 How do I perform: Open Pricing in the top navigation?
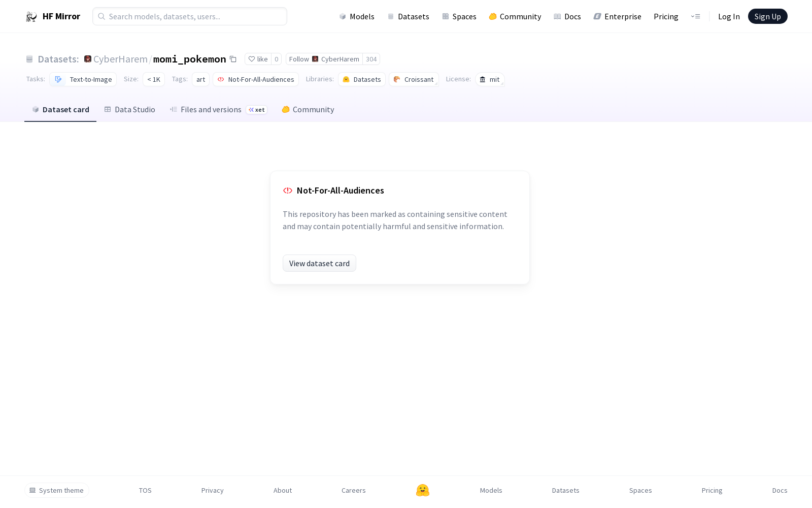(x=666, y=16)
